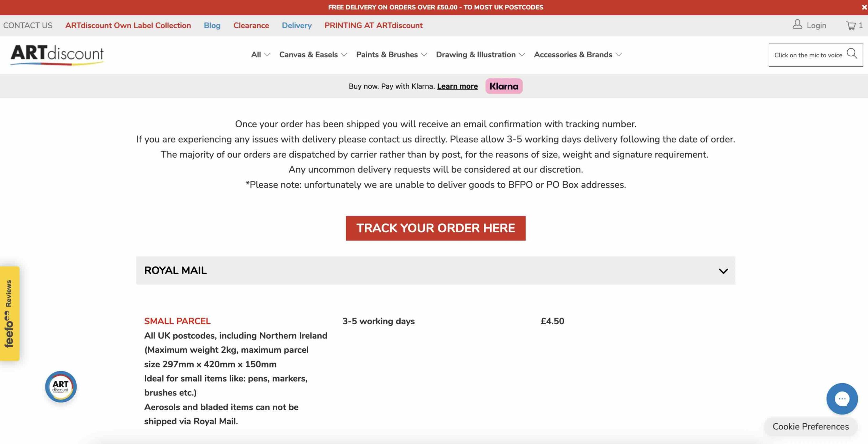Click the ARTdiscount round badge icon

pyautogui.click(x=61, y=386)
